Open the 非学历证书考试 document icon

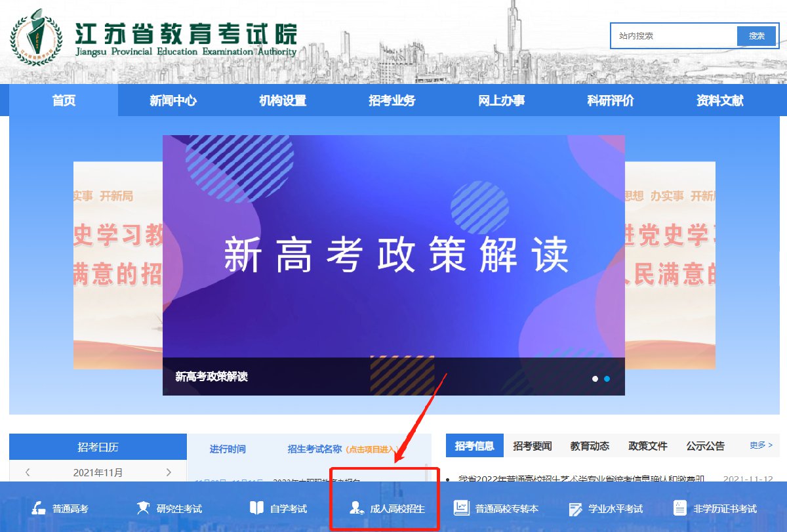680,508
